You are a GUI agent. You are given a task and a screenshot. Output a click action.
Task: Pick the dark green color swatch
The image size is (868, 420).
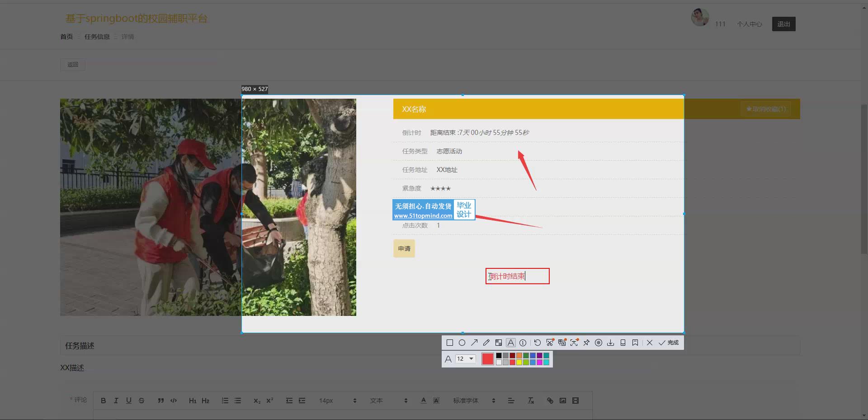[526, 356]
